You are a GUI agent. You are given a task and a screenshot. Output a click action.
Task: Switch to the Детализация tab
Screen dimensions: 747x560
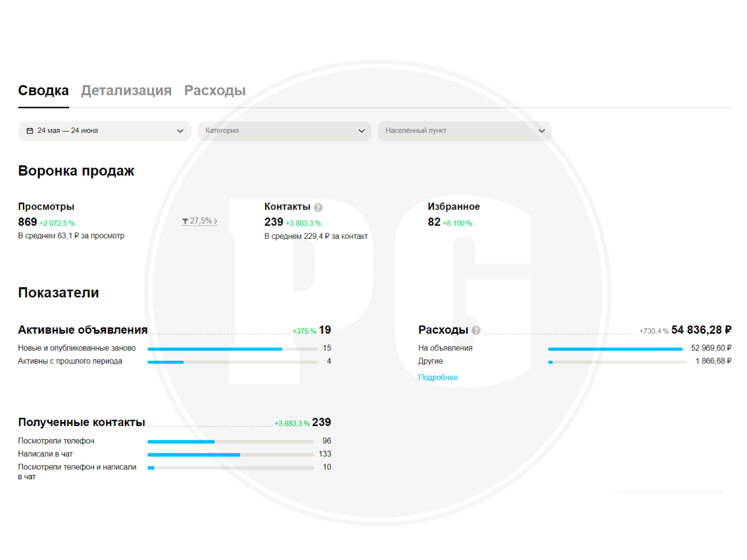[126, 91]
